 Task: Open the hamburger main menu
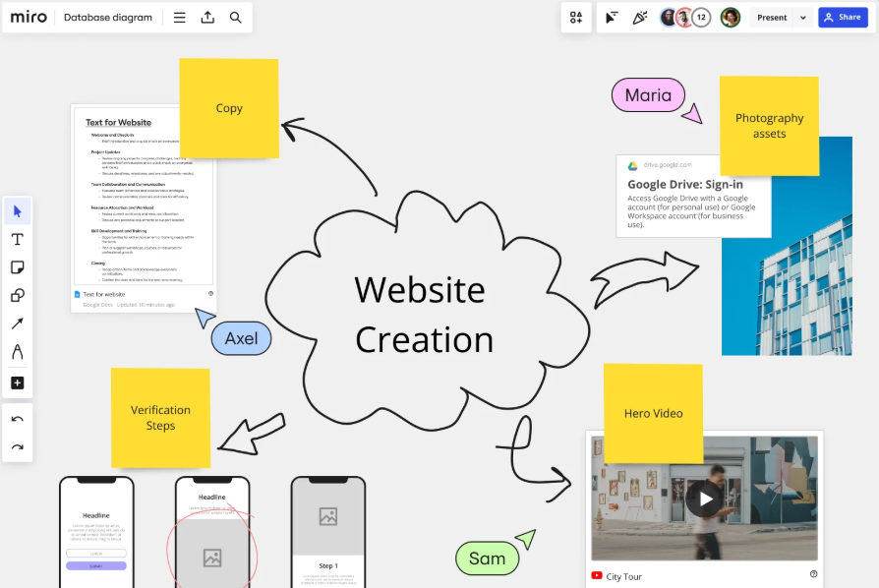point(179,18)
